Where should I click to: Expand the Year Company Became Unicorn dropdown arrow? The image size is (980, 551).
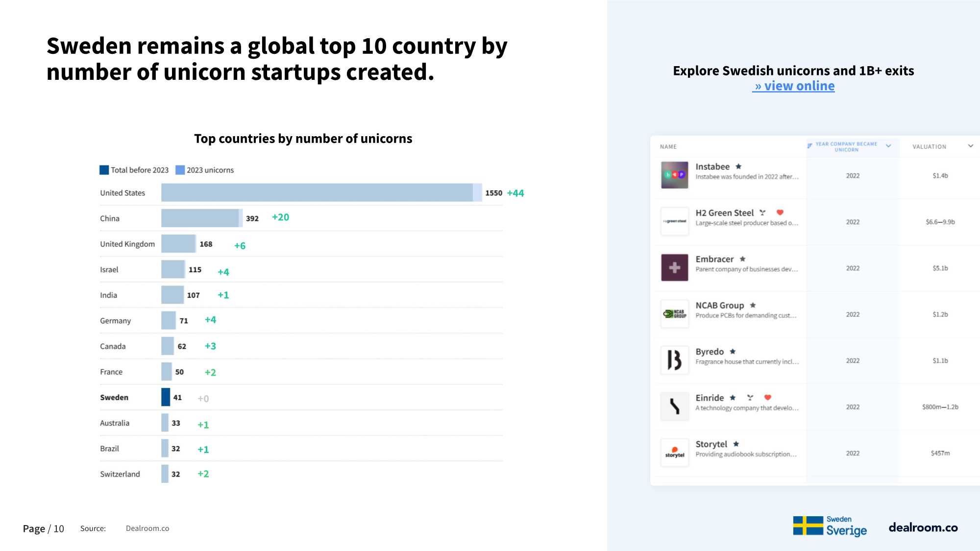coord(888,146)
